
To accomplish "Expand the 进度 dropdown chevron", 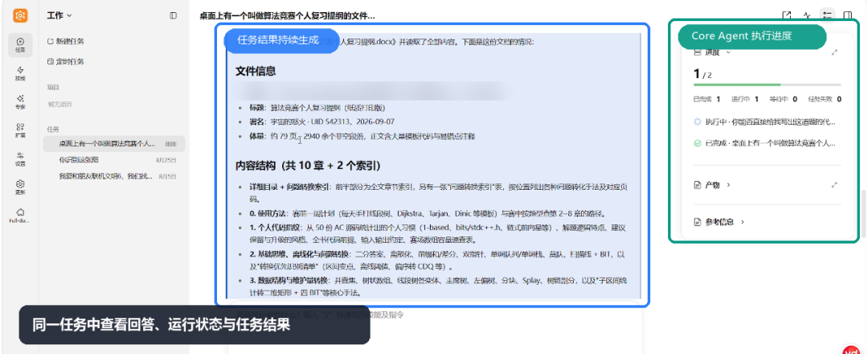I will (x=728, y=52).
